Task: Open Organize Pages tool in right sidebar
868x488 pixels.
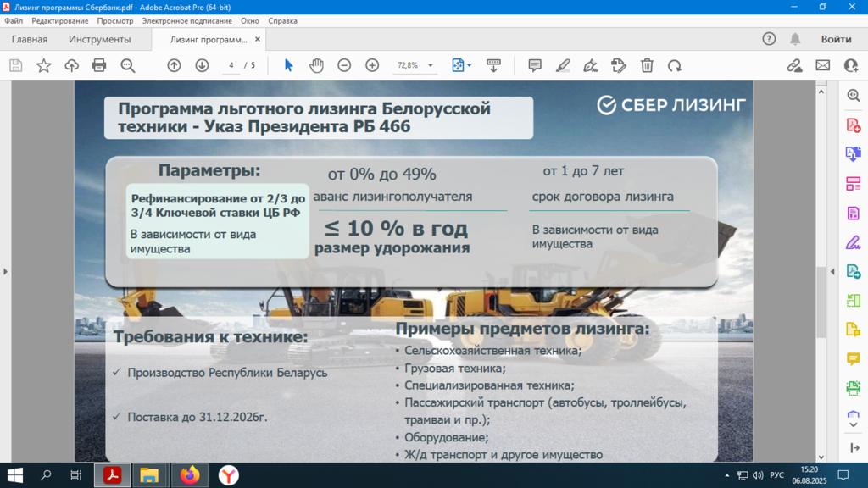Action: (x=854, y=184)
